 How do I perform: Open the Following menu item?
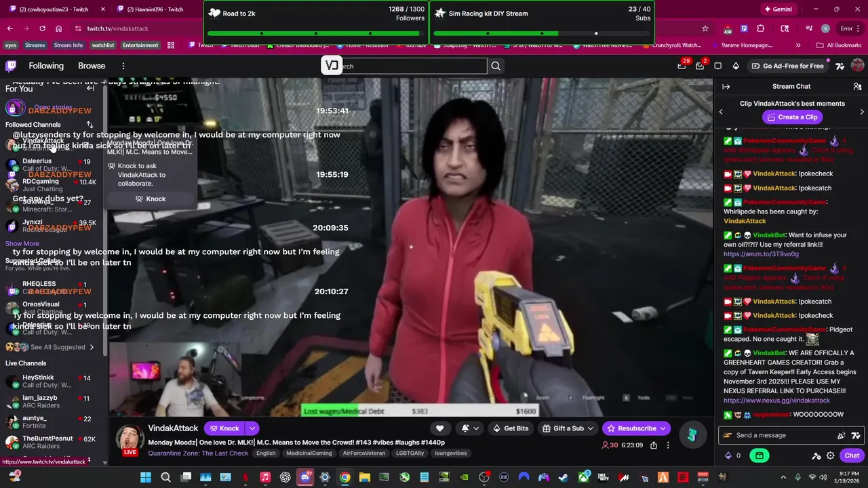pyautogui.click(x=46, y=66)
